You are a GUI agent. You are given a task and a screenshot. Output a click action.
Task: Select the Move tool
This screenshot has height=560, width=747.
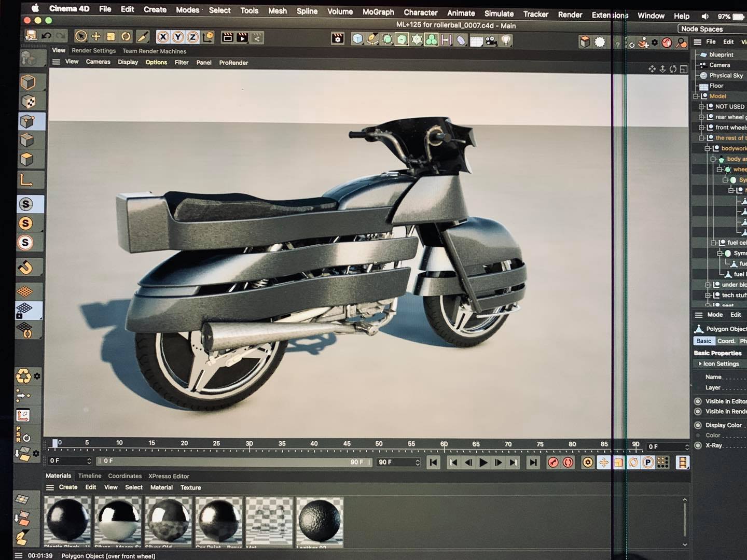96,36
